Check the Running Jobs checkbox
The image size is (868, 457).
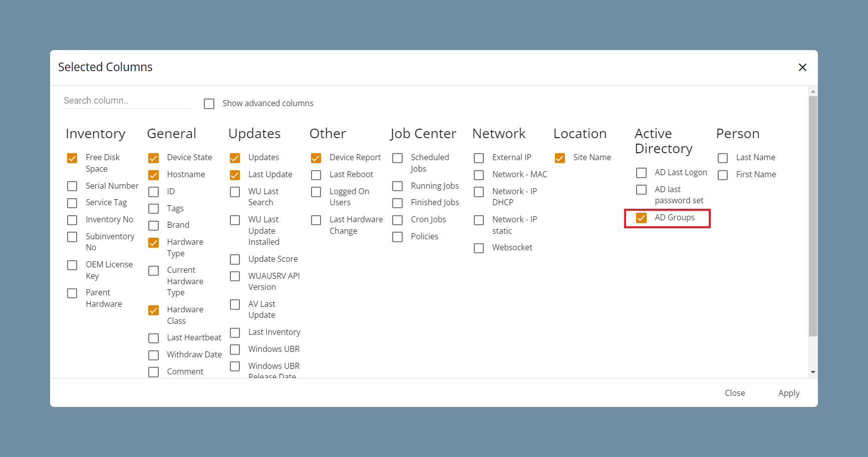(397, 186)
